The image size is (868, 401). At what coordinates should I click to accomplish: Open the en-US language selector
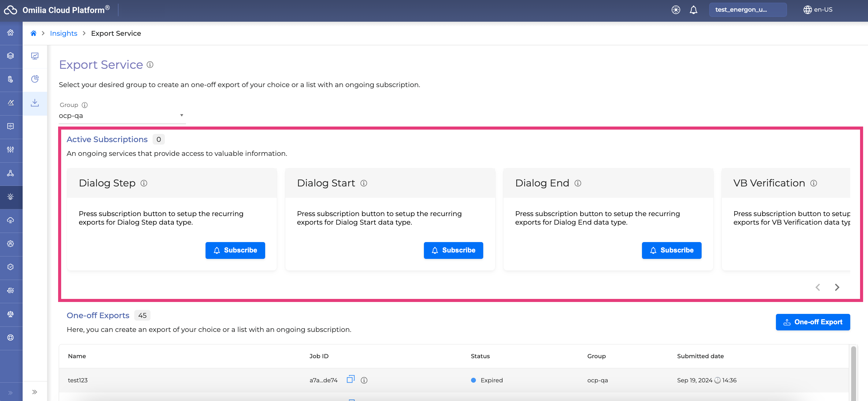click(x=818, y=10)
